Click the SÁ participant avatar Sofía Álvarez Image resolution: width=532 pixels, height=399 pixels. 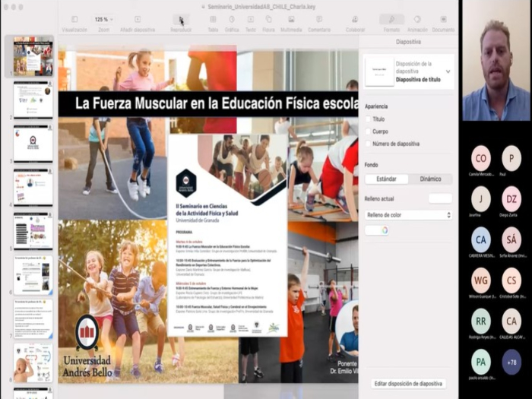pos(511,239)
